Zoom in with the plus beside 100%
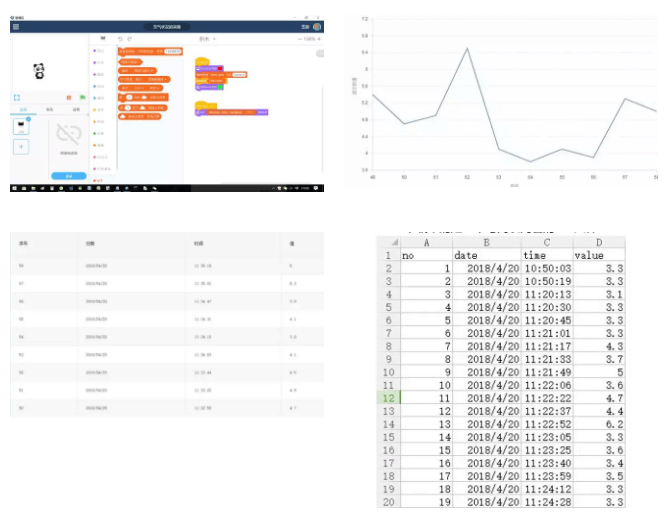This screenshot has height=517, width=669. click(x=319, y=39)
